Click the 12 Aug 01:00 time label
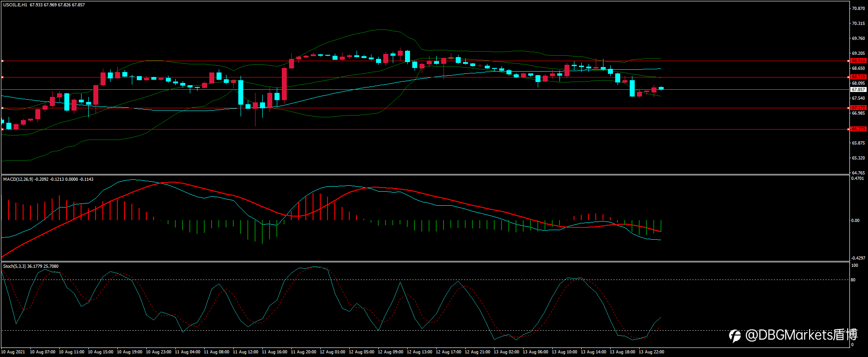This screenshot has height=357, width=868. coord(333,352)
